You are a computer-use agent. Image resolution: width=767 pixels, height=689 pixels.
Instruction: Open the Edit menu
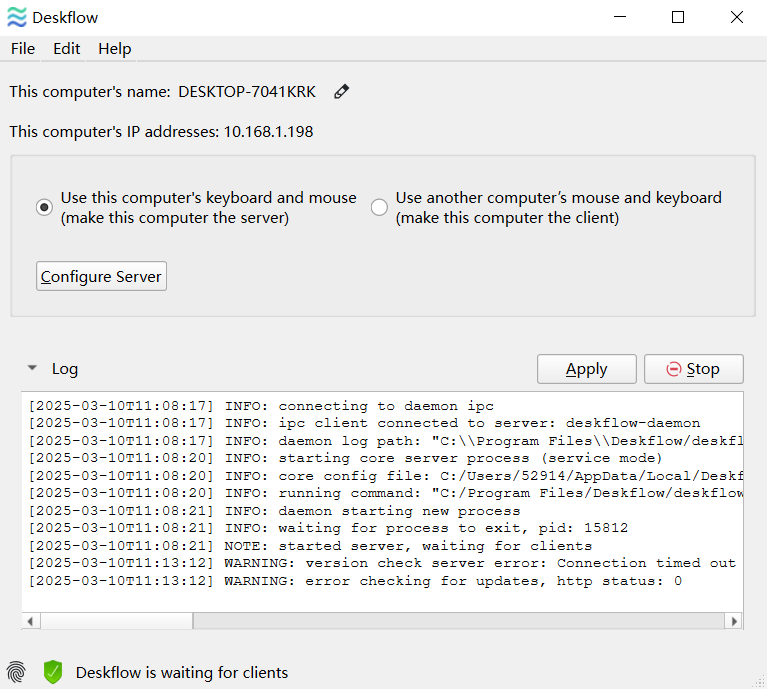[x=67, y=49]
